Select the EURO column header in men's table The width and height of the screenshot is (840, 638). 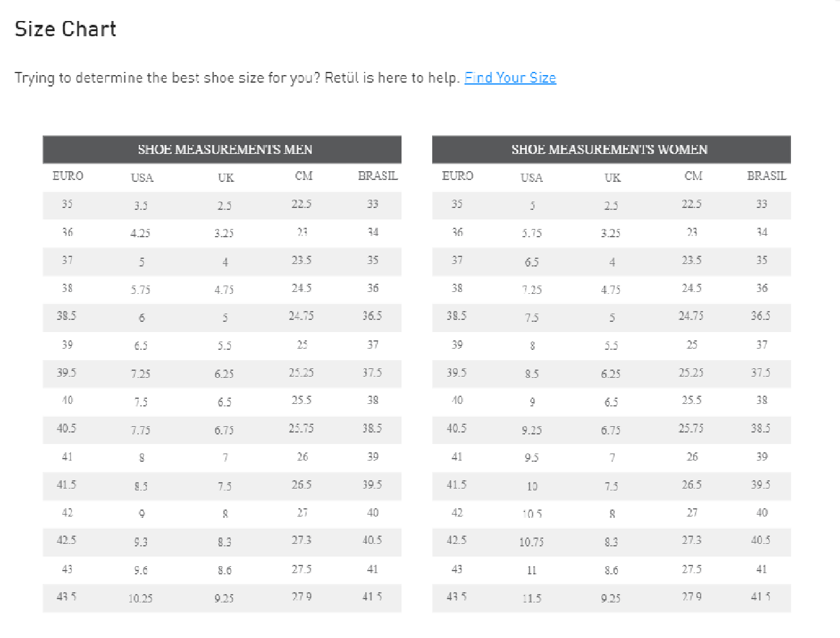(x=67, y=176)
